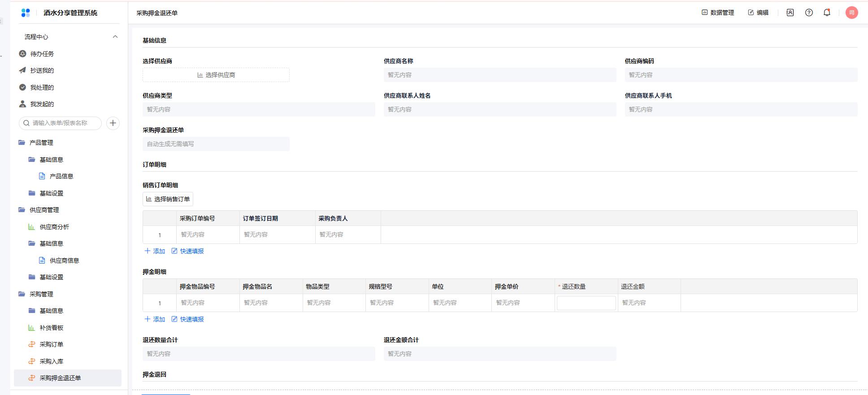Click the plus button beside search box

(113, 123)
